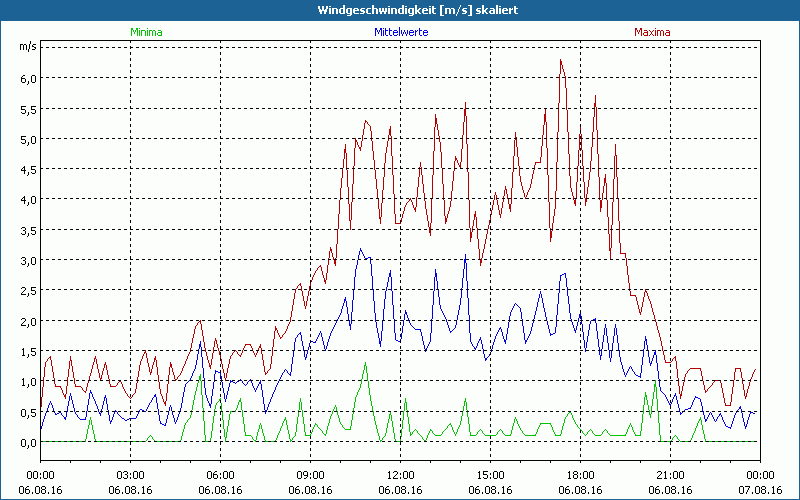Click the 21:00 time axis label

coord(670,475)
